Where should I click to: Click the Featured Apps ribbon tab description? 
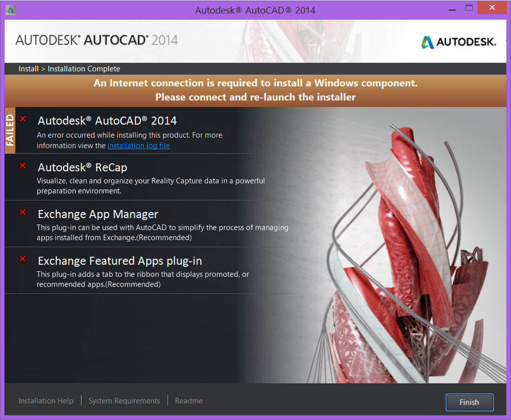[x=143, y=279]
